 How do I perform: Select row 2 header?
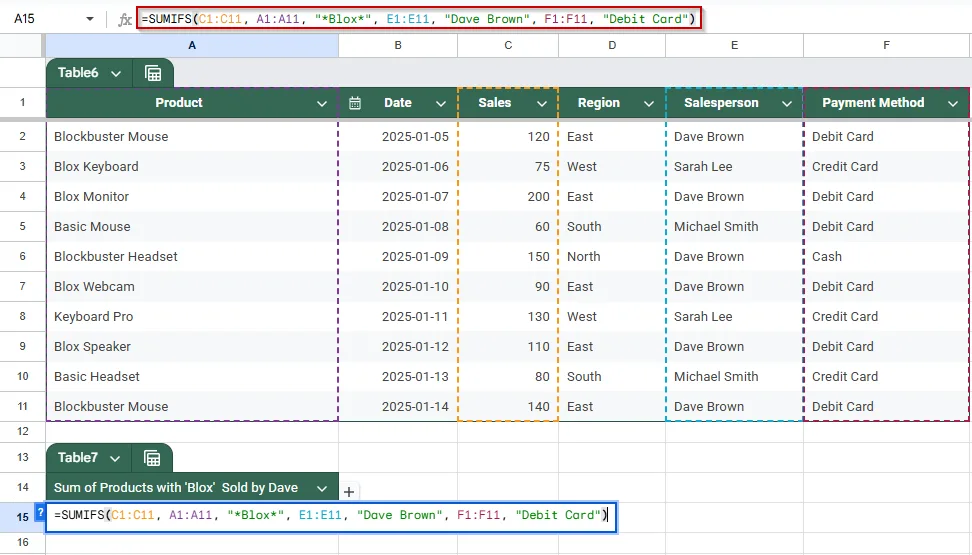pyautogui.click(x=22, y=136)
